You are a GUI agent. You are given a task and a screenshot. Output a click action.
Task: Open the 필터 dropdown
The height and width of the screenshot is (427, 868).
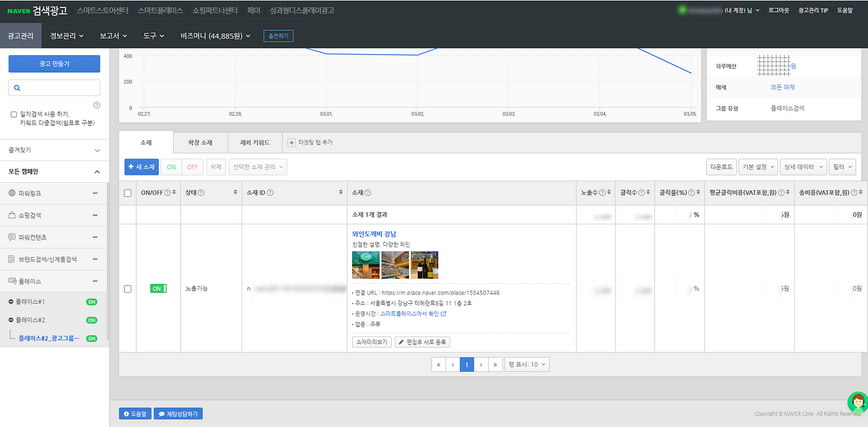(x=843, y=167)
